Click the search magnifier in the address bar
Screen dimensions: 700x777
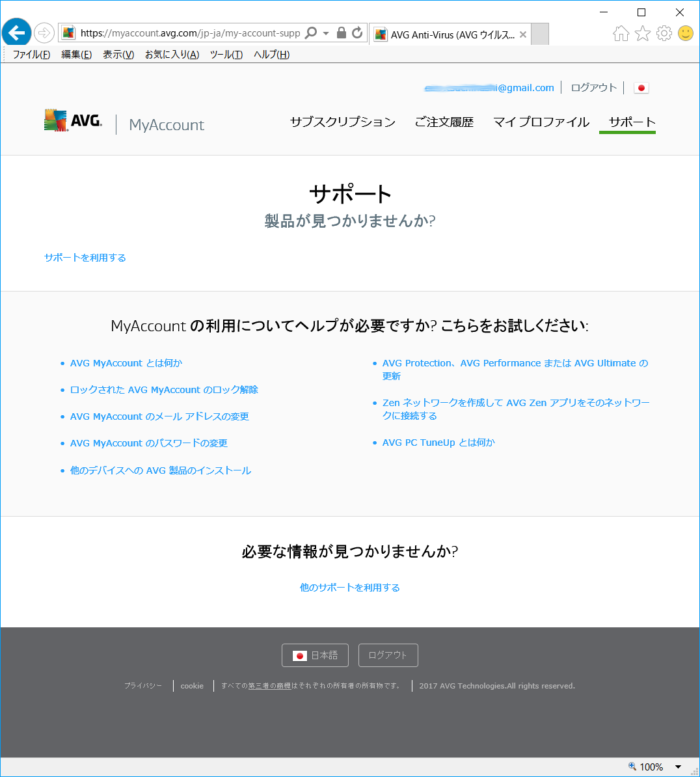[310, 33]
